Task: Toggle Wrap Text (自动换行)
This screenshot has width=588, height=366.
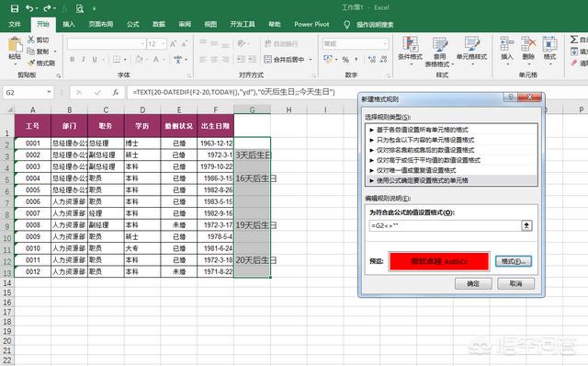Action: (281, 44)
